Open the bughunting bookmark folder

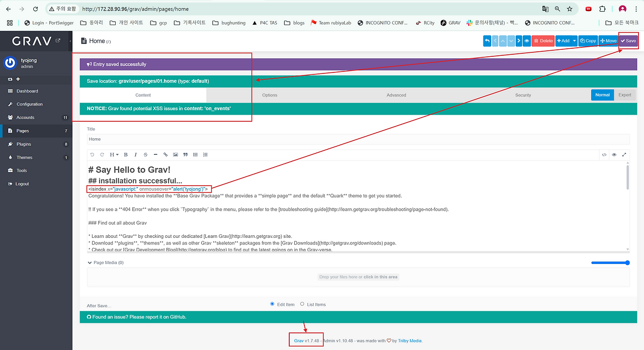pyautogui.click(x=228, y=23)
